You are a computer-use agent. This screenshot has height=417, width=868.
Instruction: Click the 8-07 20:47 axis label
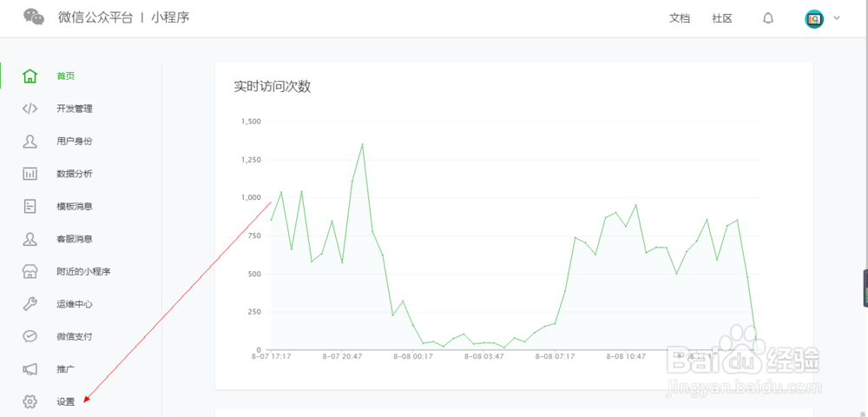(342, 357)
